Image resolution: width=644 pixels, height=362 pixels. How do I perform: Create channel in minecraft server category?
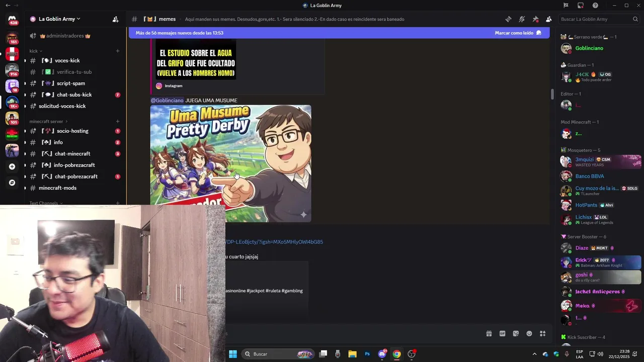118,121
